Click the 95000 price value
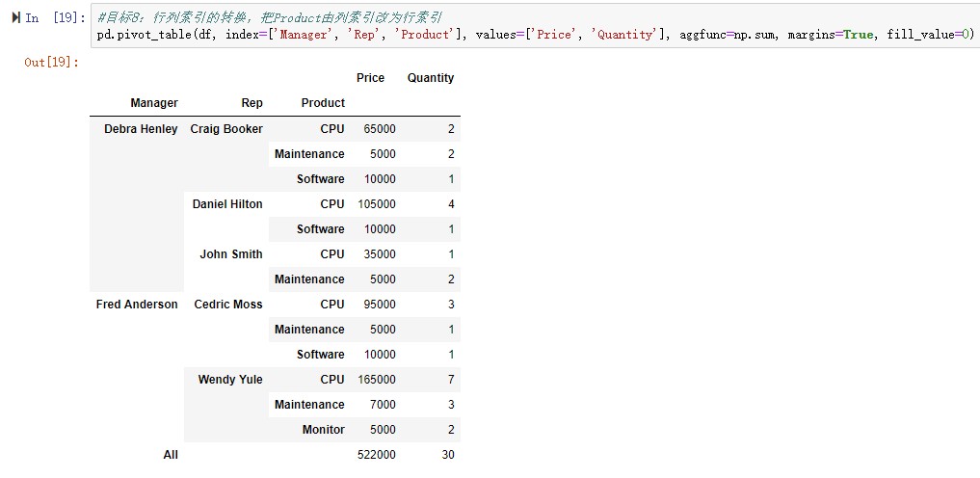980x478 pixels. 380,305
